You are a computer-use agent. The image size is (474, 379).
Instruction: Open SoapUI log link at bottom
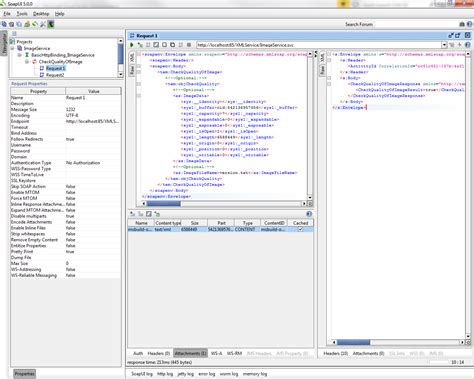(142, 374)
